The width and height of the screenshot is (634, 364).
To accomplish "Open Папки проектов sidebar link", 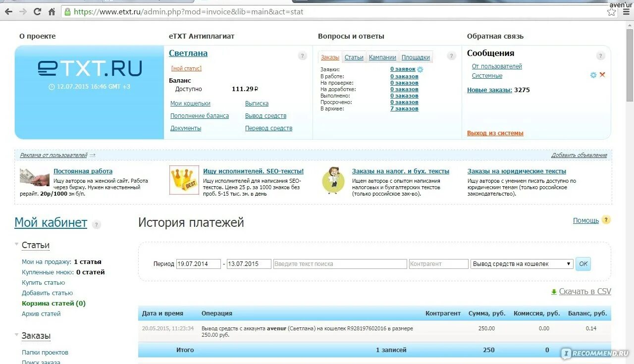I will (45, 353).
